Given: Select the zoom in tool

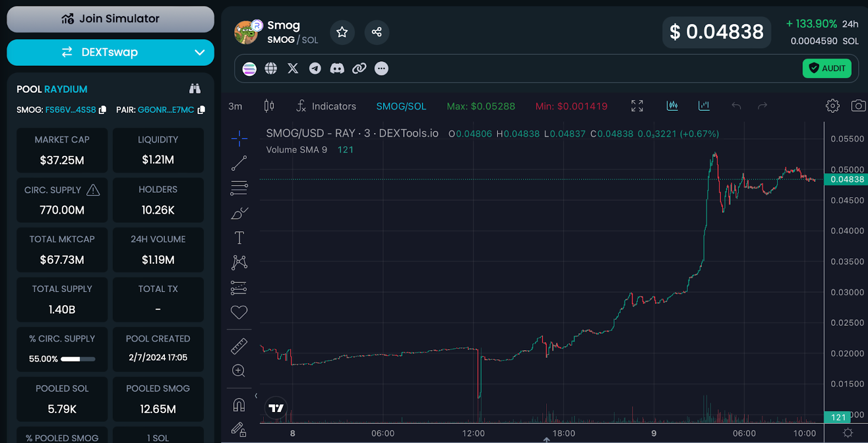Looking at the screenshot, I should pyautogui.click(x=239, y=371).
